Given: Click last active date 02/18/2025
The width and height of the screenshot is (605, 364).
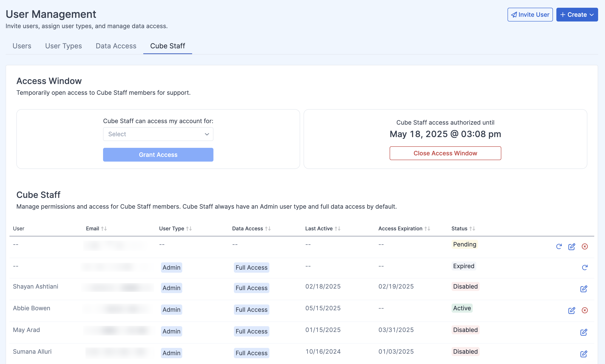Looking at the screenshot, I should click(323, 286).
